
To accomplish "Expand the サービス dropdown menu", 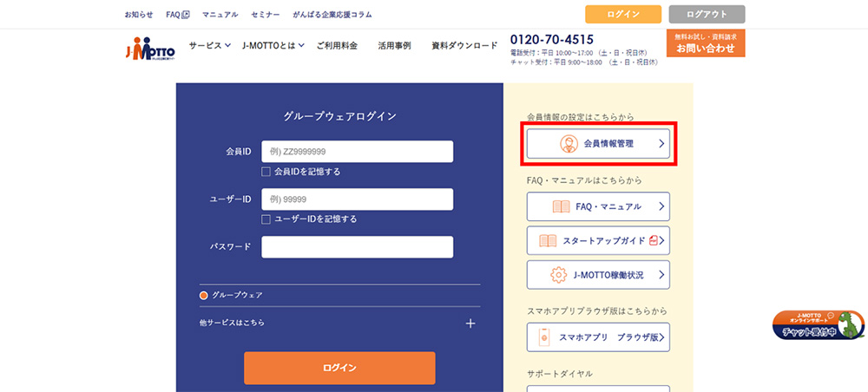I will [x=209, y=45].
